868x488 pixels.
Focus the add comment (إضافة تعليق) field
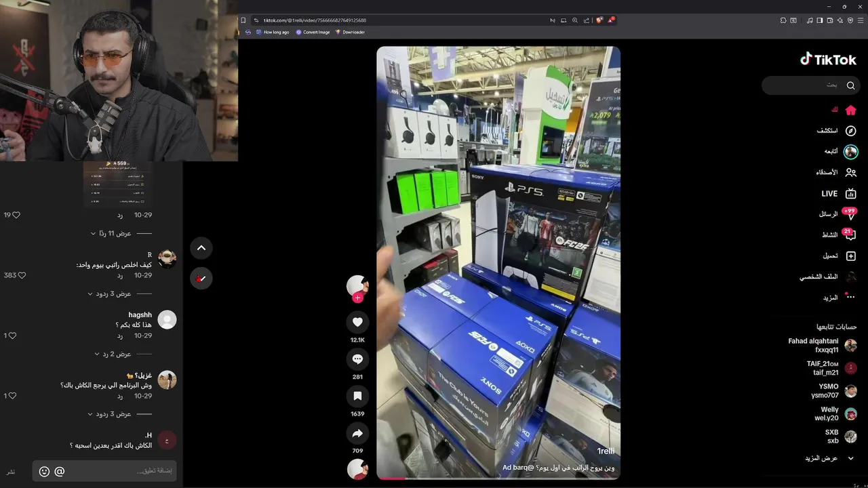pyautogui.click(x=104, y=471)
